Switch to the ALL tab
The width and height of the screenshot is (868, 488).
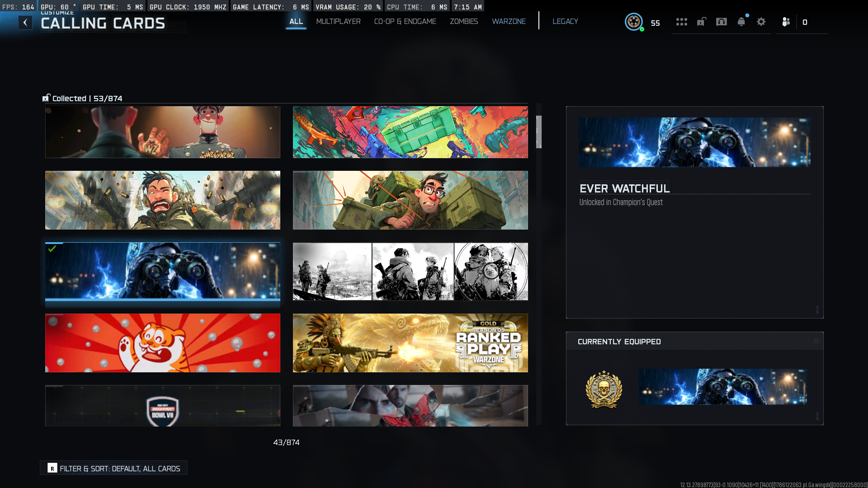[296, 21]
